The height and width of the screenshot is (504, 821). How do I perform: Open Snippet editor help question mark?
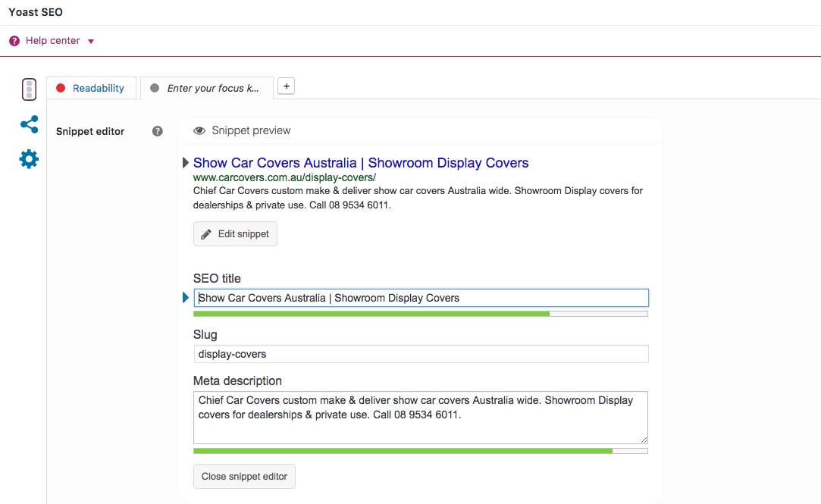[x=157, y=131]
